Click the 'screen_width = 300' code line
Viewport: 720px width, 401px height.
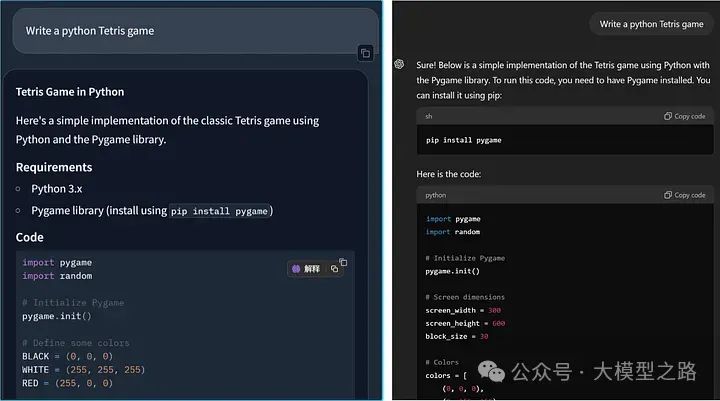463,310
